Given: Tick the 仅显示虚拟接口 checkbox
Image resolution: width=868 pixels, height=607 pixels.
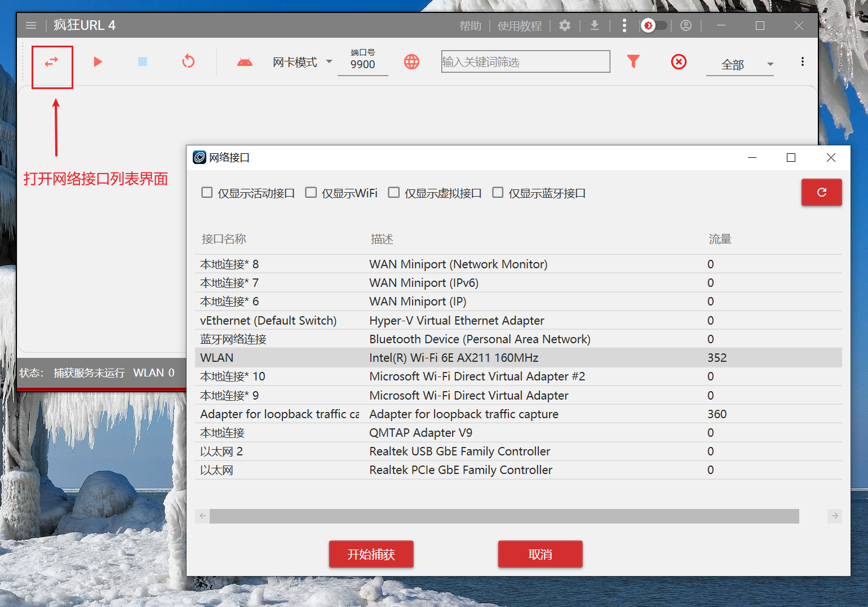Looking at the screenshot, I should [x=394, y=193].
